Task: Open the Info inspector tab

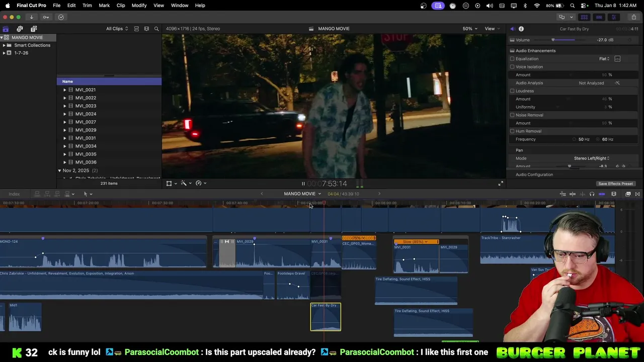Action: click(x=521, y=29)
